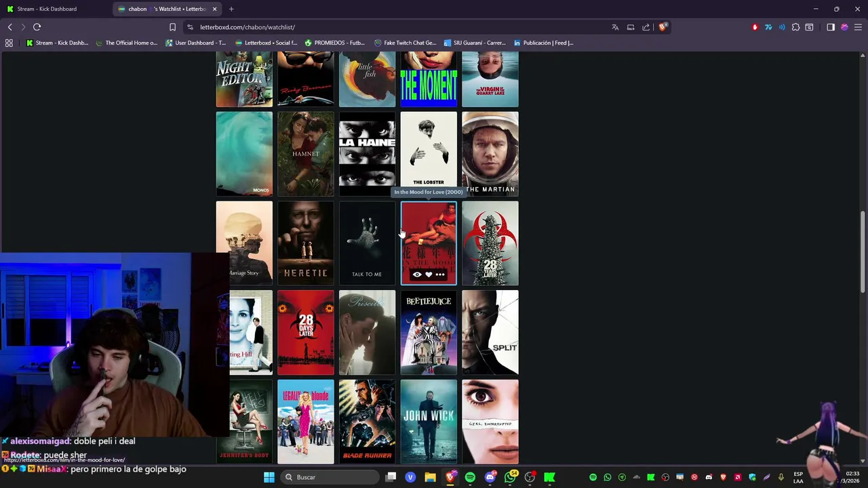
Task: Open the site settings icon beside the URL
Action: [x=190, y=27]
